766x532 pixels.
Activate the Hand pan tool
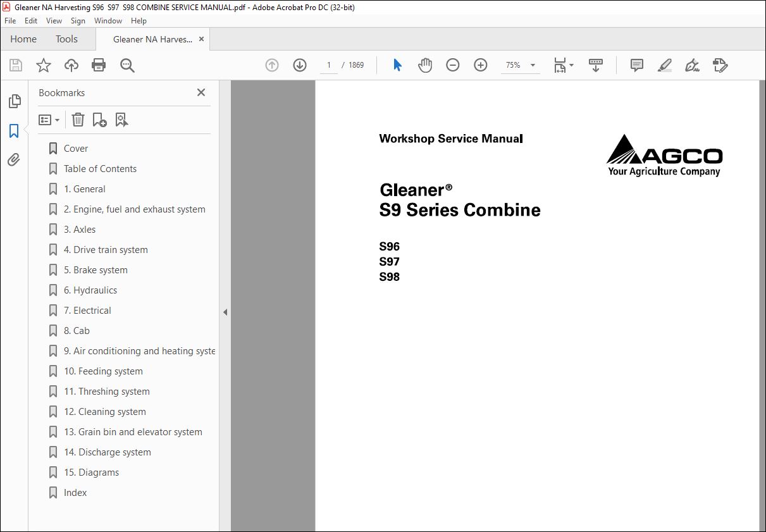pyautogui.click(x=425, y=65)
